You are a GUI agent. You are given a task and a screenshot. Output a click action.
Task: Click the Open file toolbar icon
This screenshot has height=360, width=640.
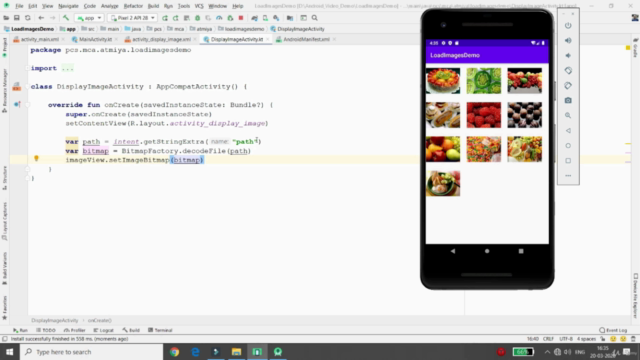click(x=6, y=18)
